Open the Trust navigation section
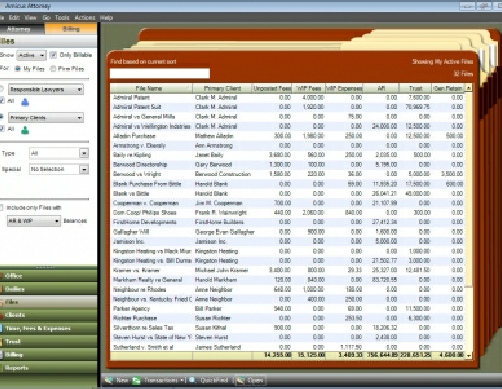 (x=48, y=341)
